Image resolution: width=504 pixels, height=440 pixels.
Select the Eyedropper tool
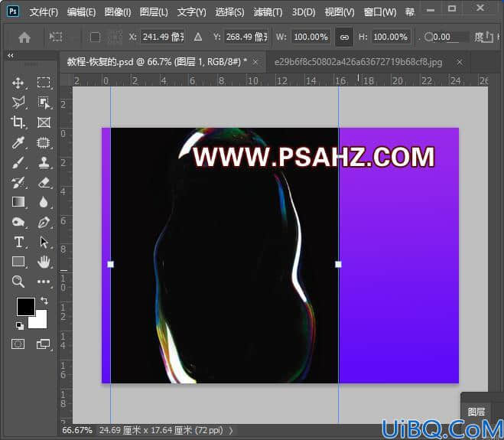coord(18,142)
